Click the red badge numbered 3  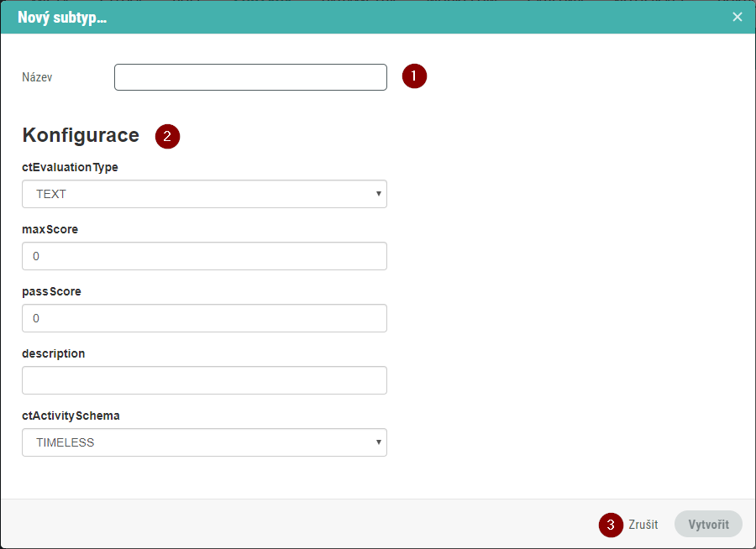(611, 525)
